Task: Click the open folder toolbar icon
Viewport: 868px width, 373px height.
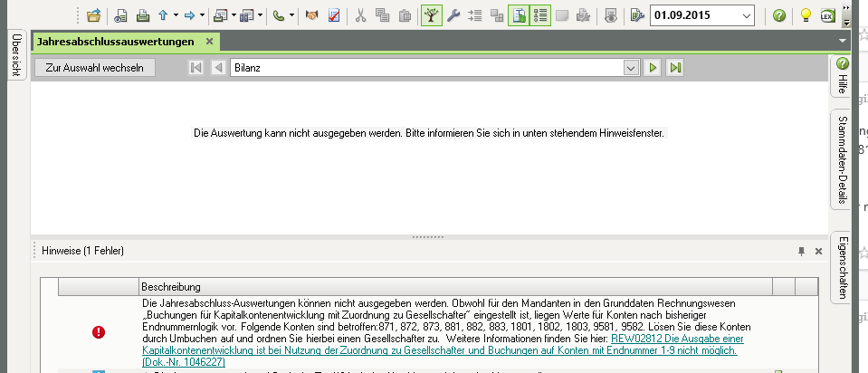Action: click(93, 15)
